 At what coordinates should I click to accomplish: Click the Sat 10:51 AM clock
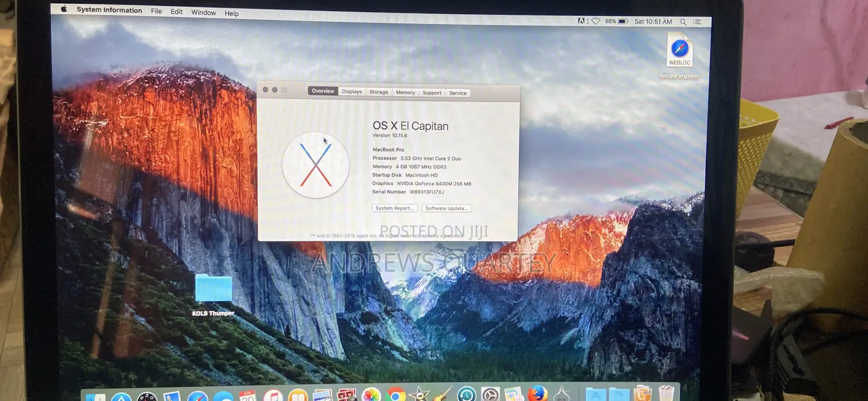[x=653, y=22]
